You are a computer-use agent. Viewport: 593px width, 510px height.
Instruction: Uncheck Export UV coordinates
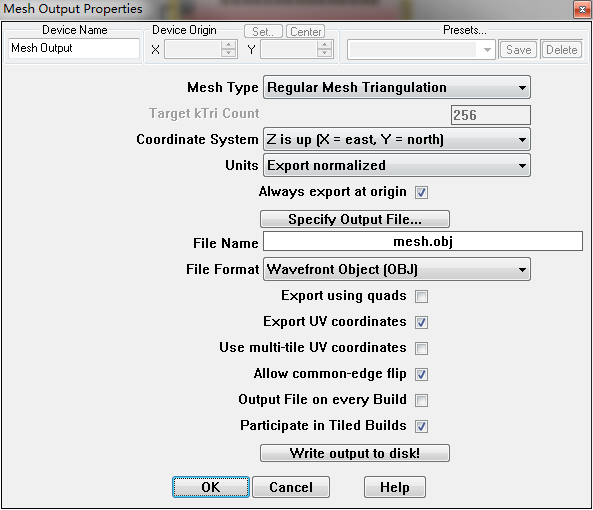click(421, 322)
